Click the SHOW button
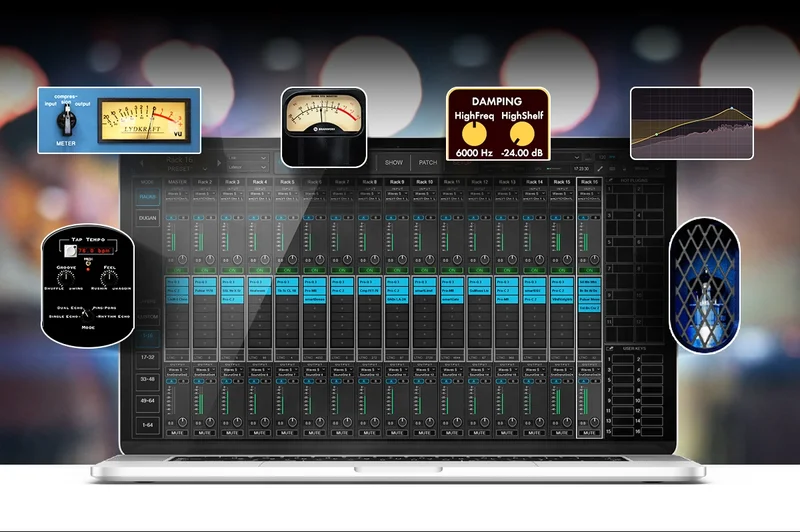800x532 pixels. point(393,163)
